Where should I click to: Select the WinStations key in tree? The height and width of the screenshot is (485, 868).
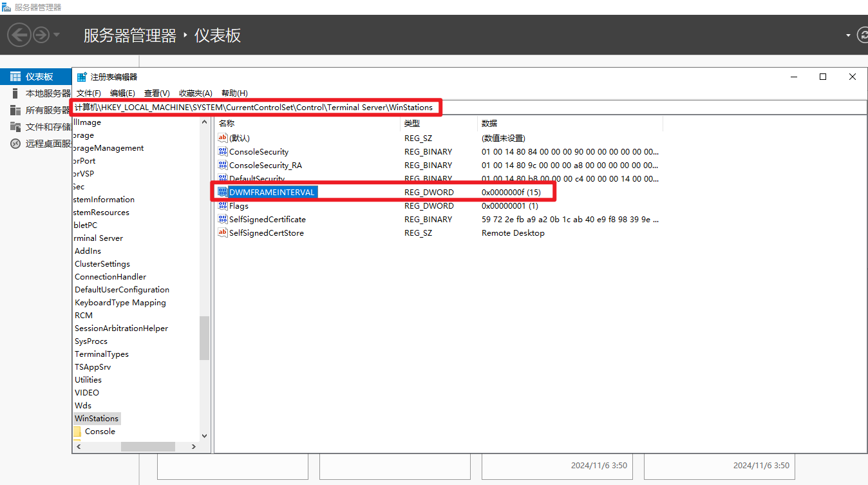pos(97,419)
